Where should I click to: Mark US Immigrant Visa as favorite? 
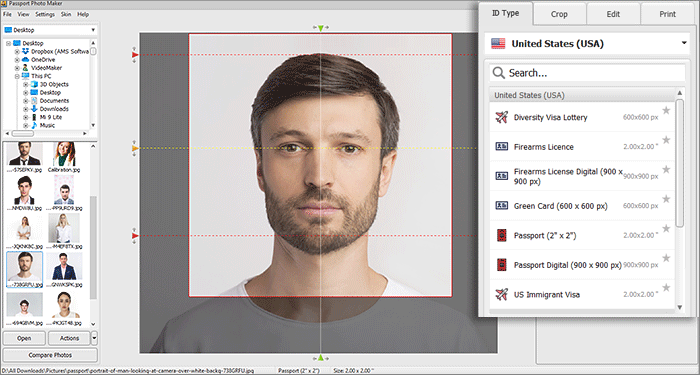(x=666, y=288)
